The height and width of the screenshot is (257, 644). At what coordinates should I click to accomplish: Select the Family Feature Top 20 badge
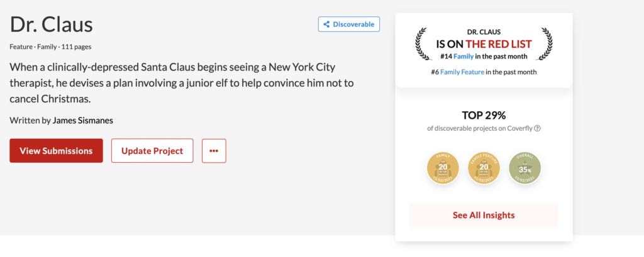click(483, 166)
